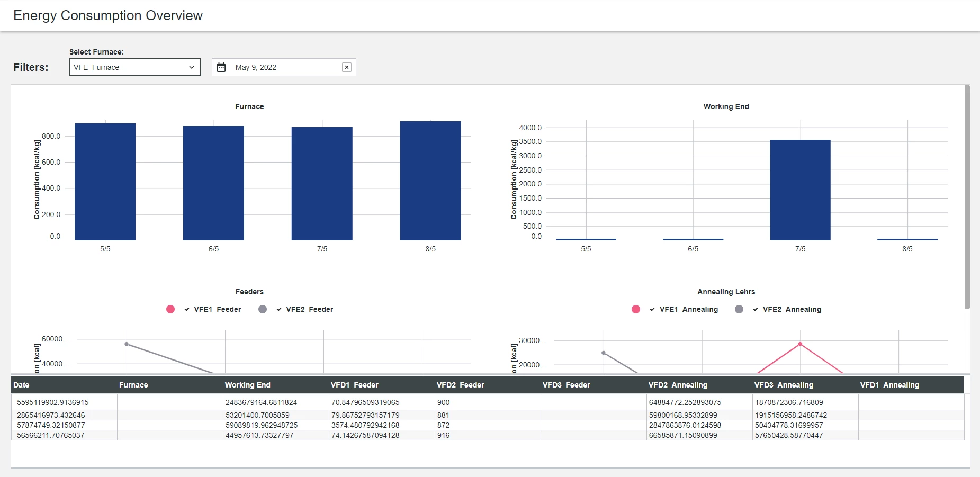
Task: Click the Furnace chart bar for 8/5
Action: 430,181
